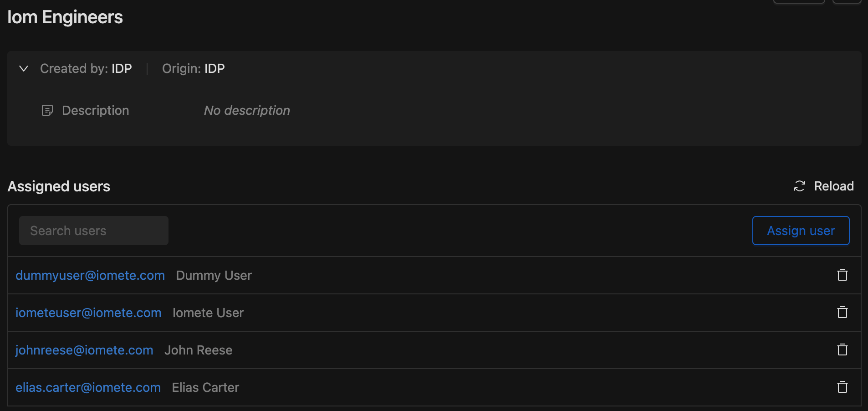Click the Description note icon

pyautogui.click(x=47, y=110)
